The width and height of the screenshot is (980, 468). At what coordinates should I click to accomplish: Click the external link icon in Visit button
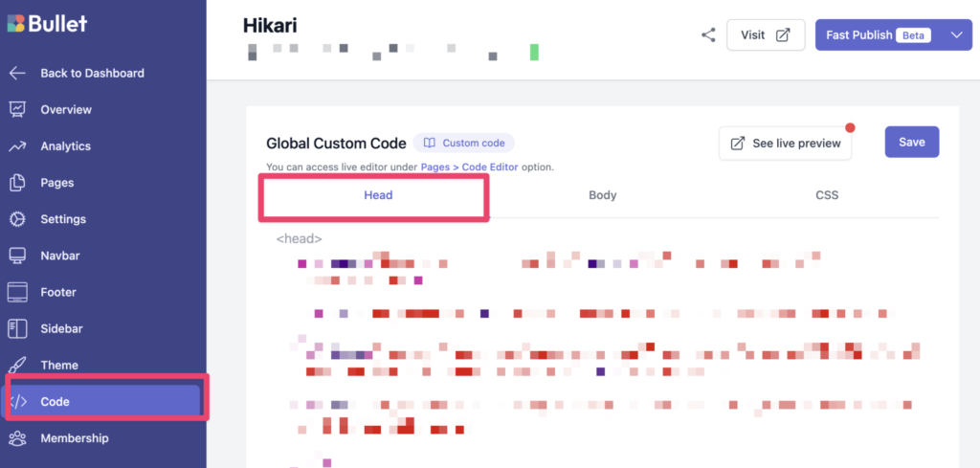point(783,35)
